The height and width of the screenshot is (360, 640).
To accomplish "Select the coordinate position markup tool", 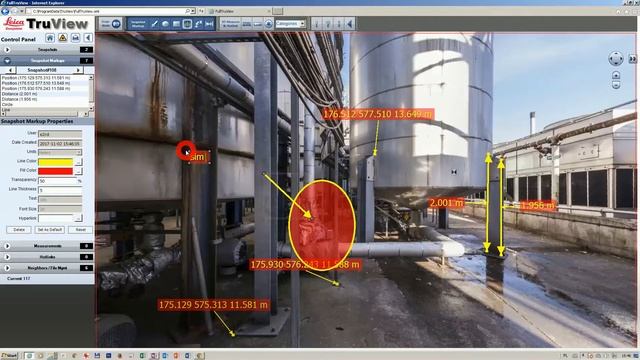I will coord(198,24).
